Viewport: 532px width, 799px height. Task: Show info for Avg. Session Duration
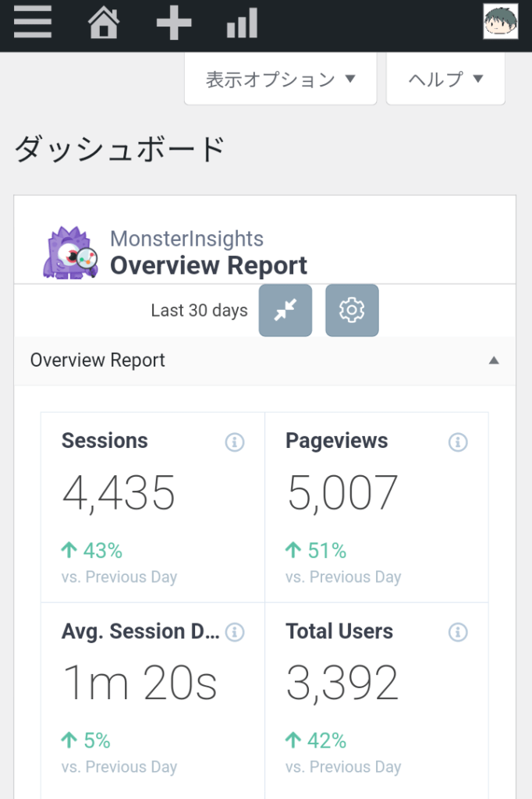click(x=234, y=632)
